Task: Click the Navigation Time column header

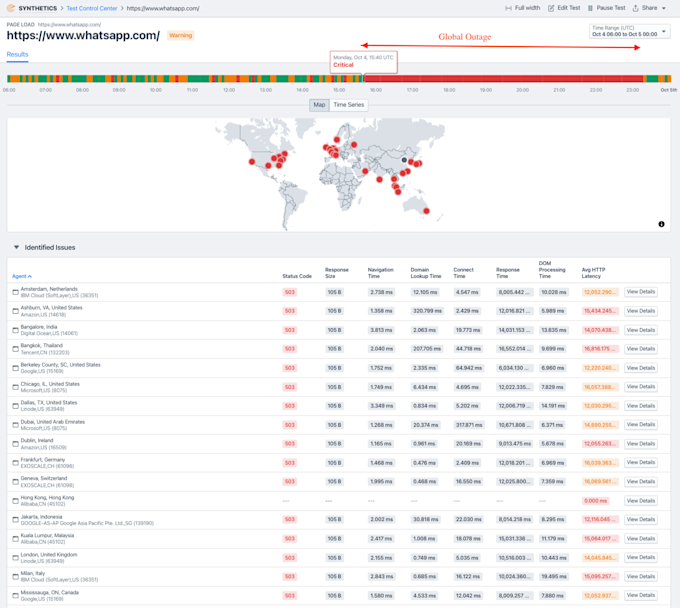Action: (x=380, y=273)
